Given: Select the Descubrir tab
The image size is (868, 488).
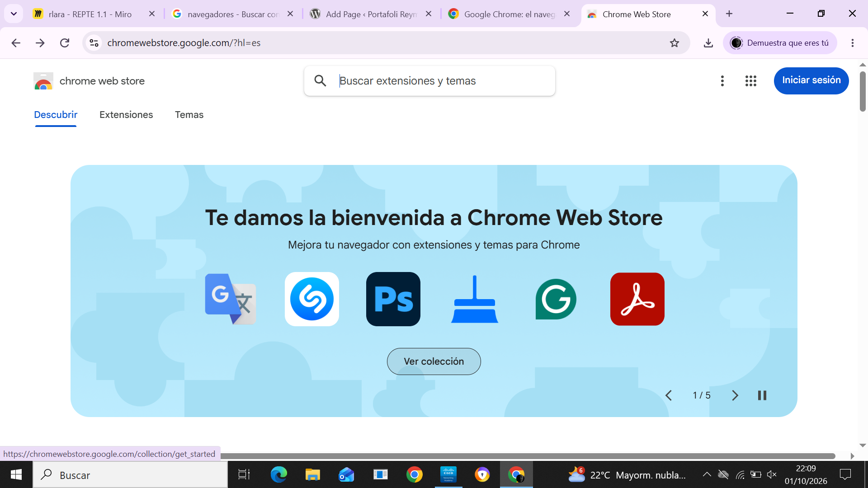Looking at the screenshot, I should (x=56, y=115).
